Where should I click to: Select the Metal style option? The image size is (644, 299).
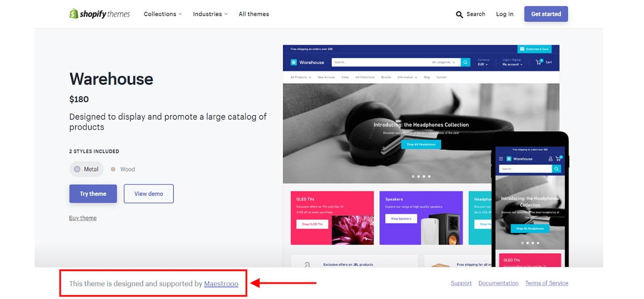coord(86,169)
